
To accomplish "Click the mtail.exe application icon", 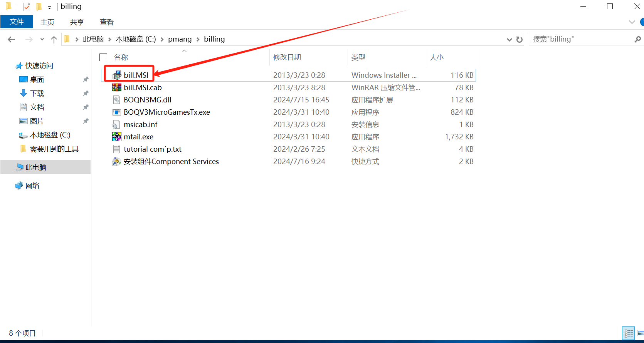I will pyautogui.click(x=116, y=137).
